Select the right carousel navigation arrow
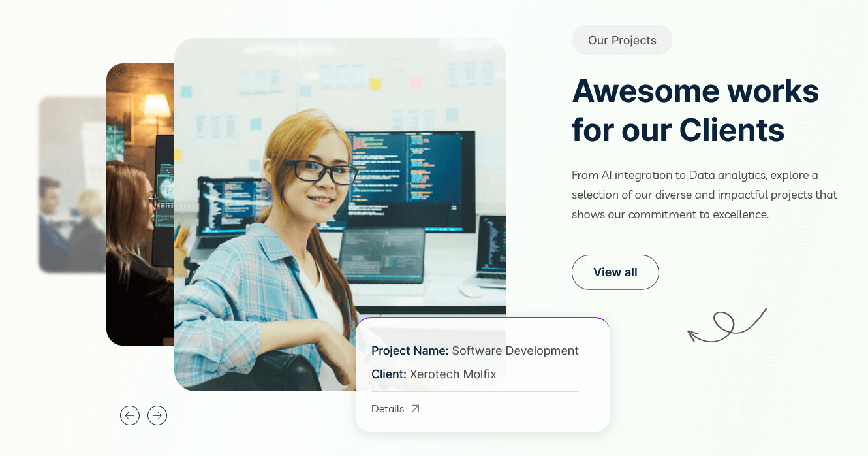This screenshot has height=456, width=868. [x=157, y=415]
